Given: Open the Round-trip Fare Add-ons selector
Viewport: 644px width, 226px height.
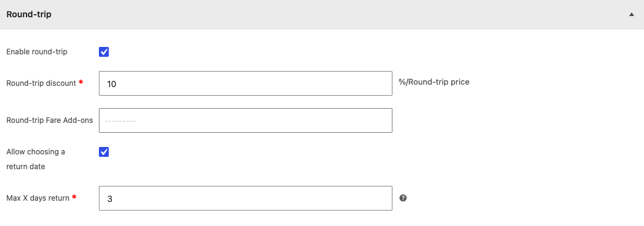Looking at the screenshot, I should 245,120.
